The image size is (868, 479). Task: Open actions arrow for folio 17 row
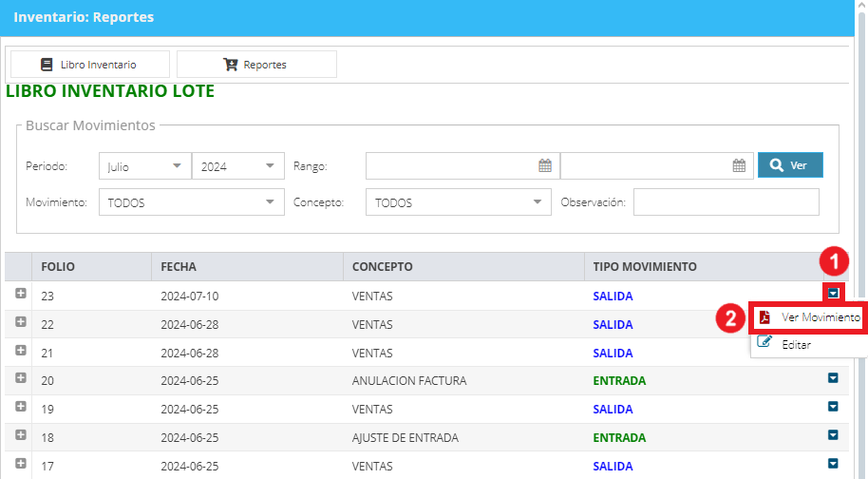point(833,463)
